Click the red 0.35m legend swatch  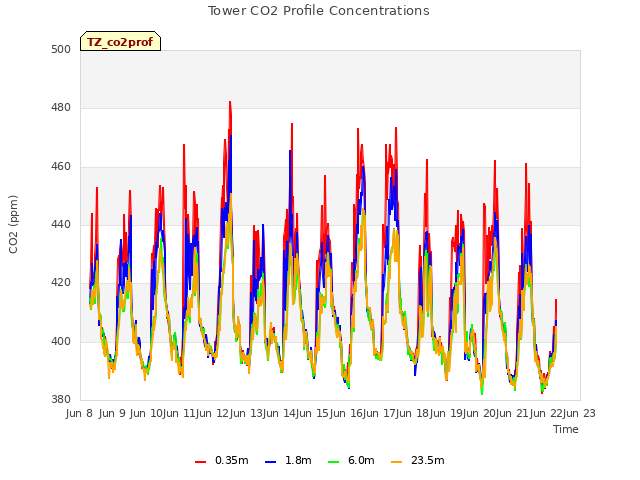point(200,462)
